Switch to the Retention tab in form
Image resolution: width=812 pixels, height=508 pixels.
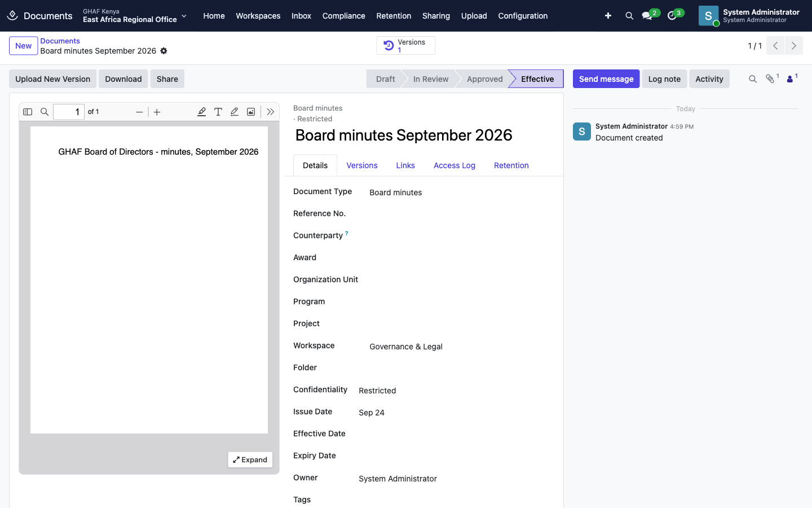[511, 165]
